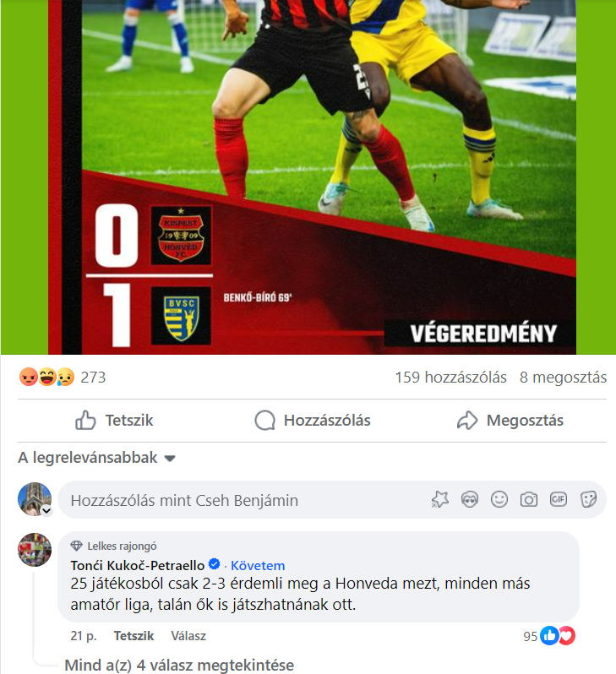Viewport: 616px width, 674px height.
Task: Switch commenting profile via avatar chevron
Action: click(46, 511)
